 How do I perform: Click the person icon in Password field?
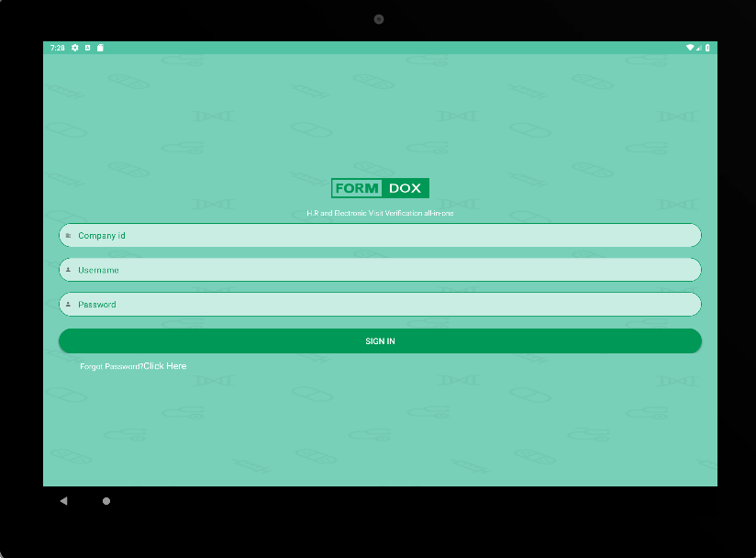coord(68,305)
